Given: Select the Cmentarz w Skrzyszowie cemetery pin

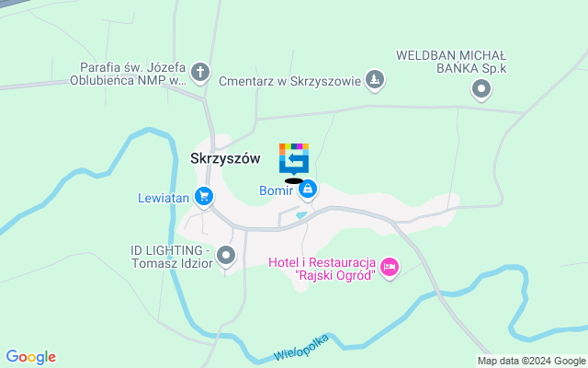Looking at the screenshot, I should (375, 80).
